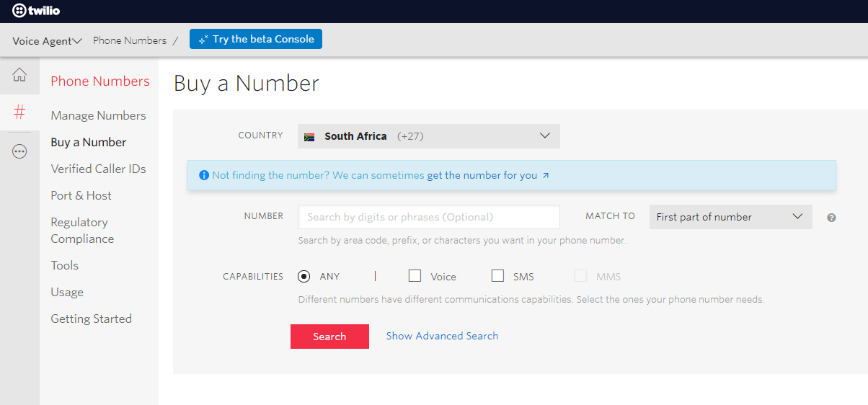The image size is (868, 405).
Task: Click the 'Search by area code, prefix' hint text
Action: click(462, 241)
